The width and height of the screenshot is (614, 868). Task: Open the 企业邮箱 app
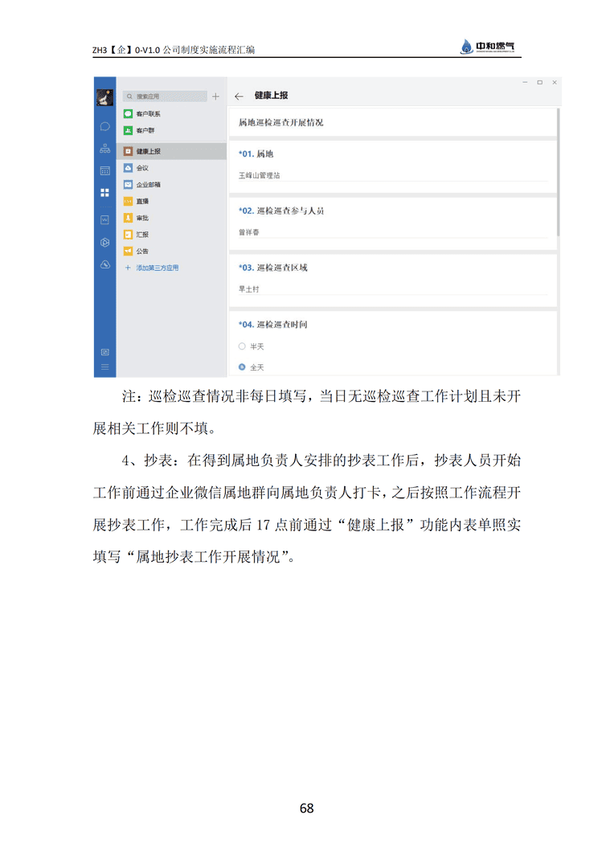pos(172,184)
